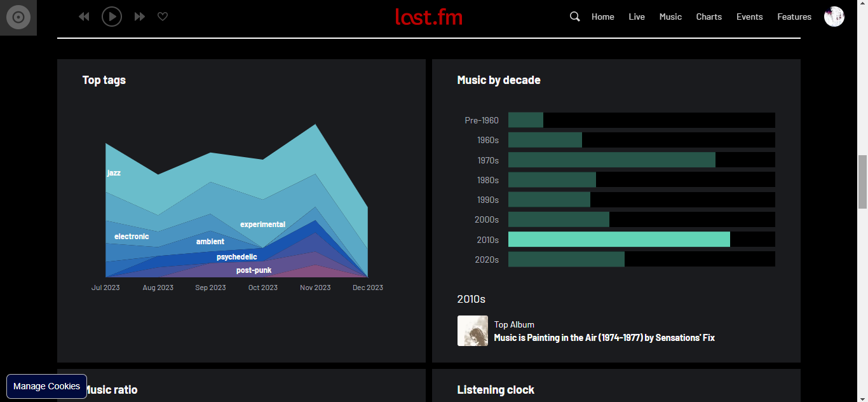
Task: Open the Music is Painting in the Air album link
Action: click(x=604, y=338)
